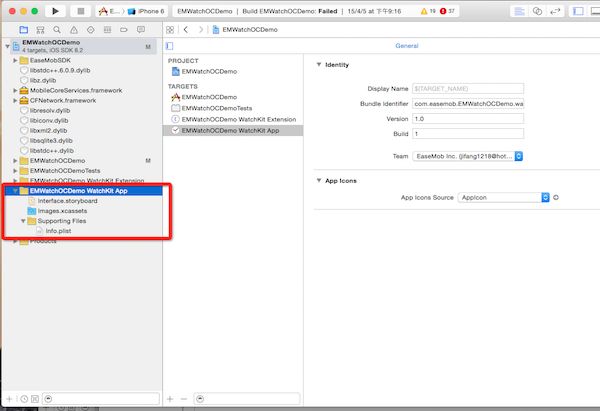Select libiconv.dylib file
Screen dimensions: 600x411
[49, 120]
